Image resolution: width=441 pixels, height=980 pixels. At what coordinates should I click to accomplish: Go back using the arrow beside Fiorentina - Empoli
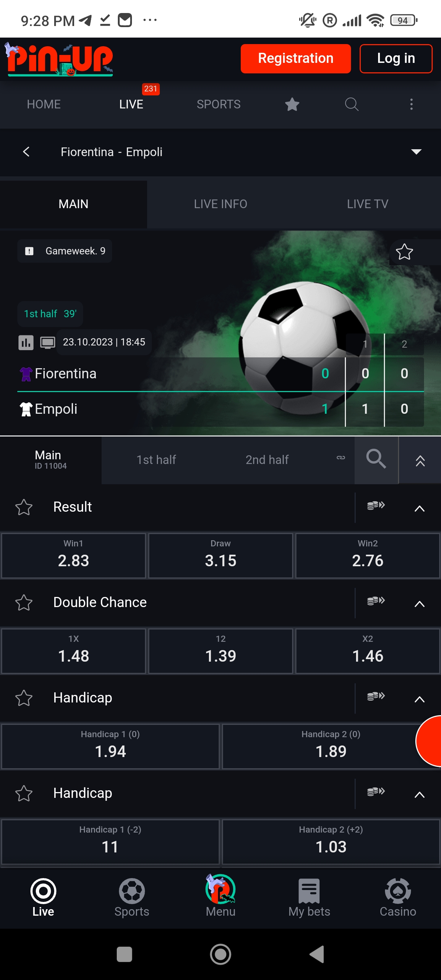tap(26, 152)
